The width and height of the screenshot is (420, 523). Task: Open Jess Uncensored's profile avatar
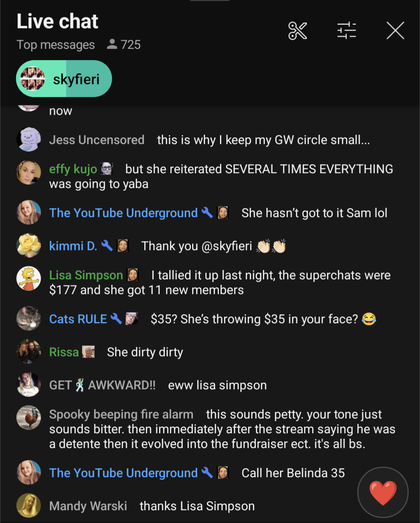tap(28, 139)
